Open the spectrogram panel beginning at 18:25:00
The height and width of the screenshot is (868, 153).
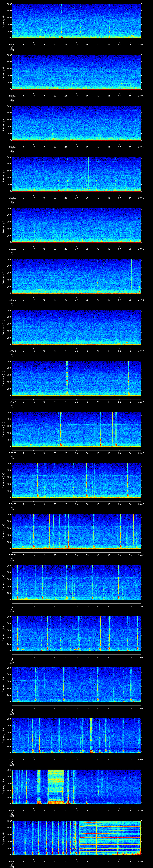(76, 21)
